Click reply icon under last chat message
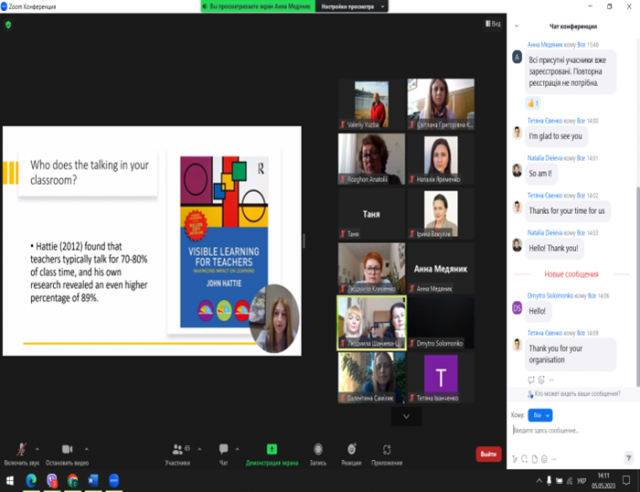The height and width of the screenshot is (492, 640). pyautogui.click(x=531, y=380)
